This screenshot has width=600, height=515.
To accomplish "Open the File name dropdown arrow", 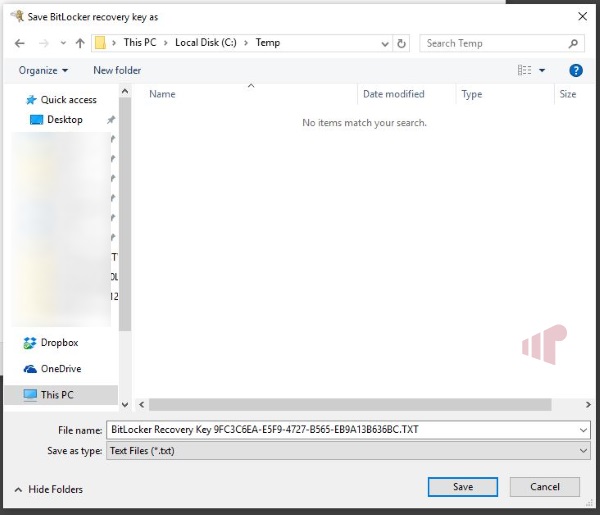I will coord(583,430).
